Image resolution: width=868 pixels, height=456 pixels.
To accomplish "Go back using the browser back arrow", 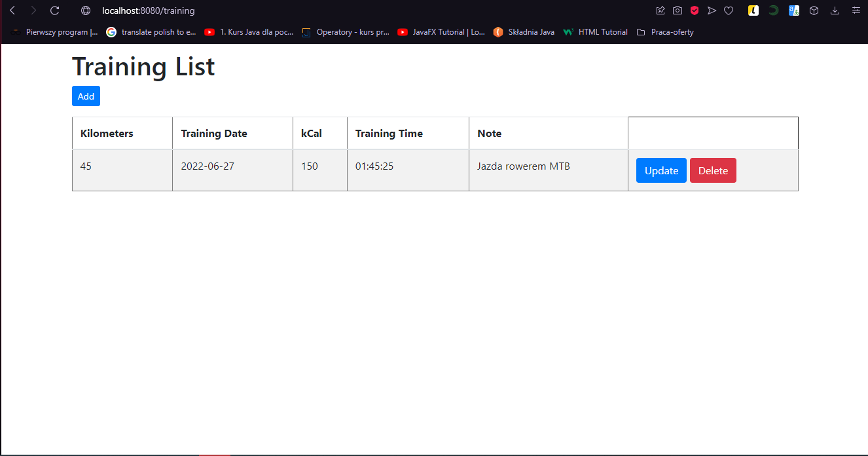I will (x=12, y=10).
